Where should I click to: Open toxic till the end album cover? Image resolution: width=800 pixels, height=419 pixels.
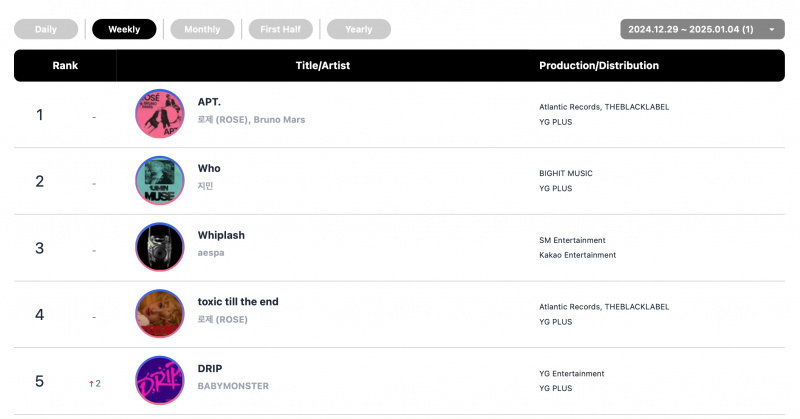160,314
